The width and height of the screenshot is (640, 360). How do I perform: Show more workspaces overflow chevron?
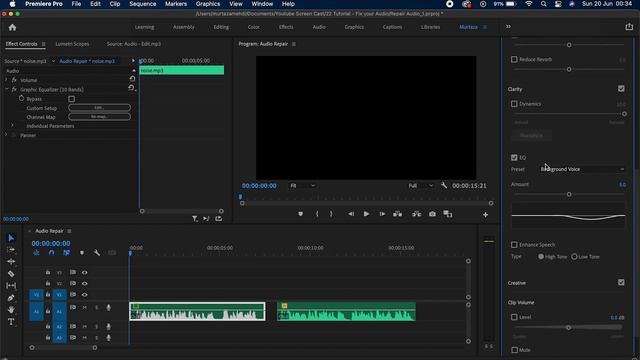point(508,27)
